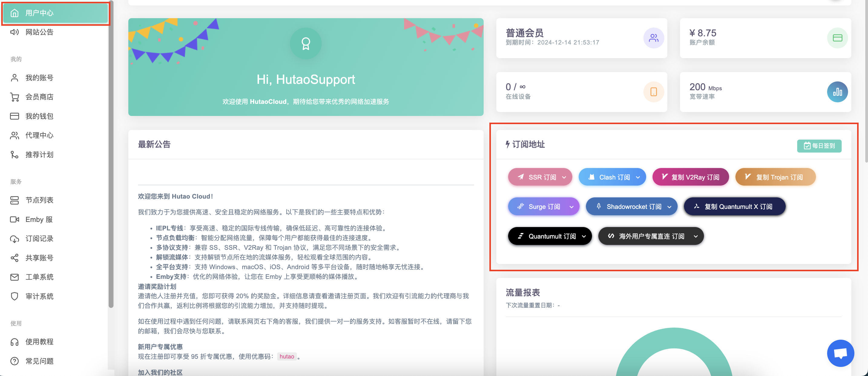Expand the Clash subscription dropdown
The width and height of the screenshot is (868, 376).
coord(612,177)
